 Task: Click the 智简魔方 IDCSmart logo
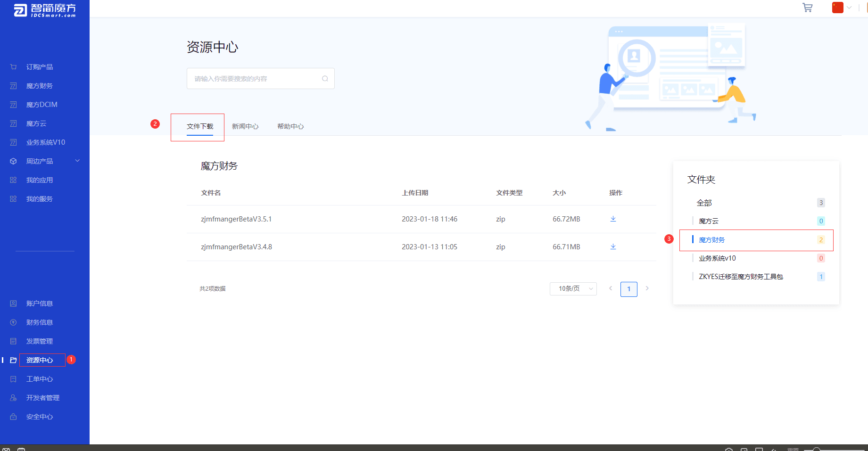click(x=45, y=10)
